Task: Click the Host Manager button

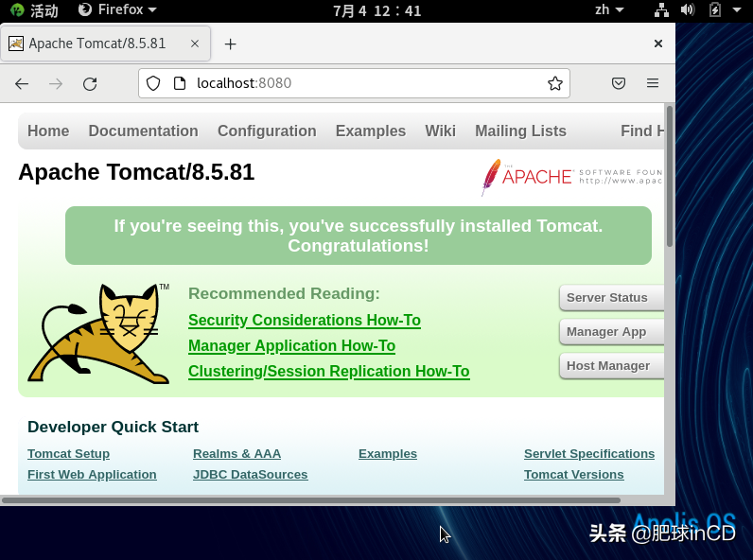Action: point(611,366)
